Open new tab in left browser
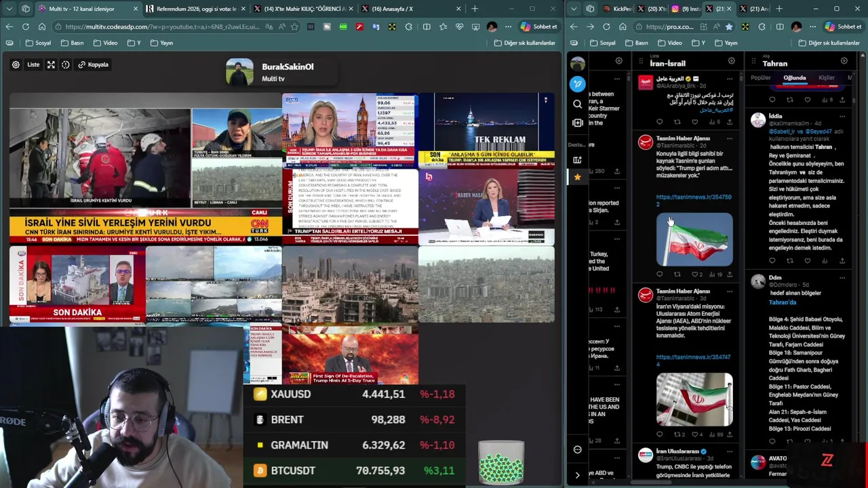 475,9
